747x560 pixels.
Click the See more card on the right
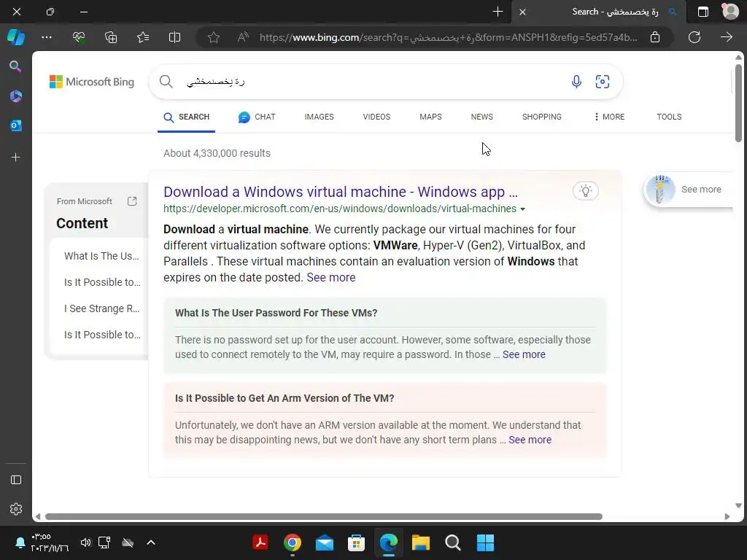[688, 190]
